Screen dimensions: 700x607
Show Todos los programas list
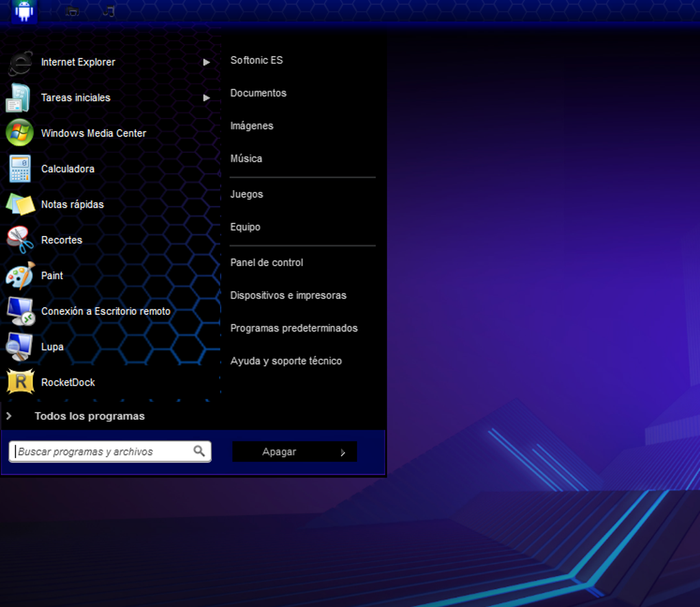90,416
